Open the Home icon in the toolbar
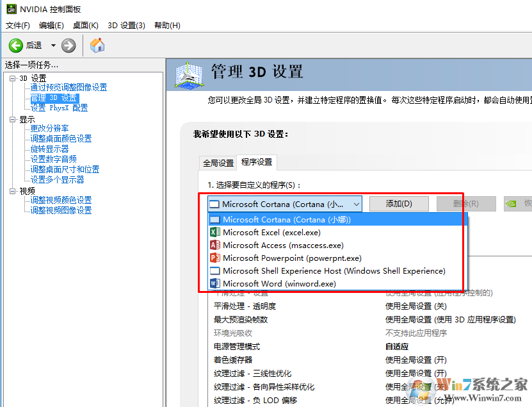This screenshot has height=407, width=532. 97,45
